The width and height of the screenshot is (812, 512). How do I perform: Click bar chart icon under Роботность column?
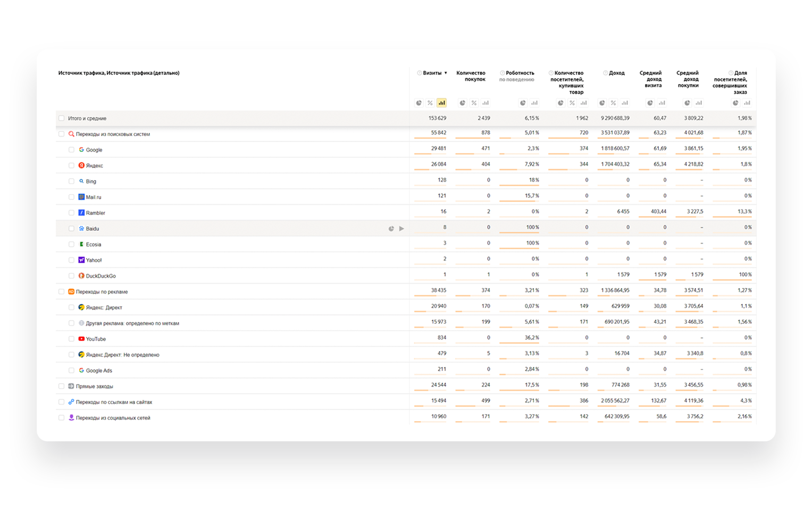pyautogui.click(x=534, y=103)
